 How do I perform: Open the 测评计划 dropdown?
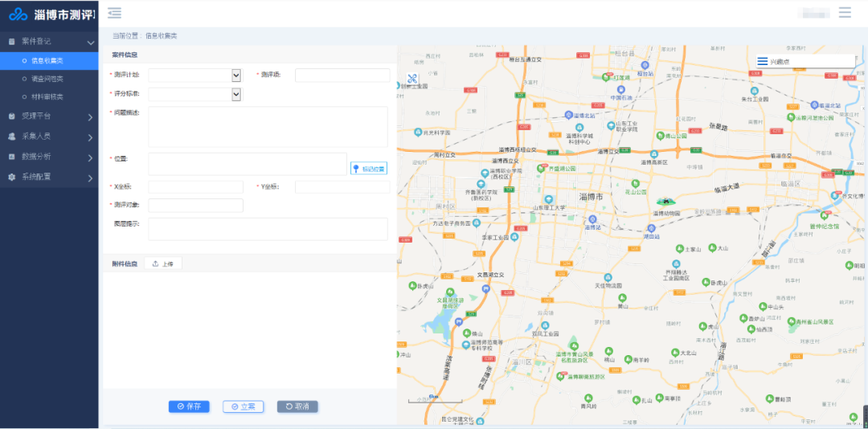coord(236,75)
